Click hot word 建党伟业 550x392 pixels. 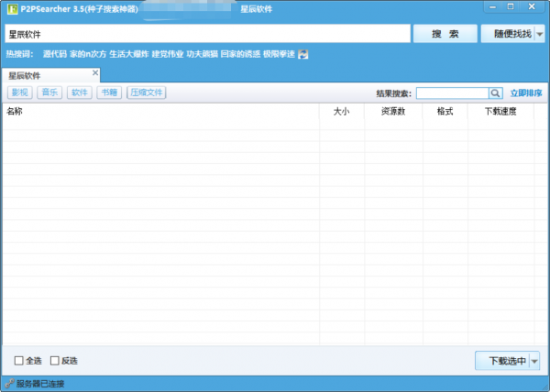point(168,54)
